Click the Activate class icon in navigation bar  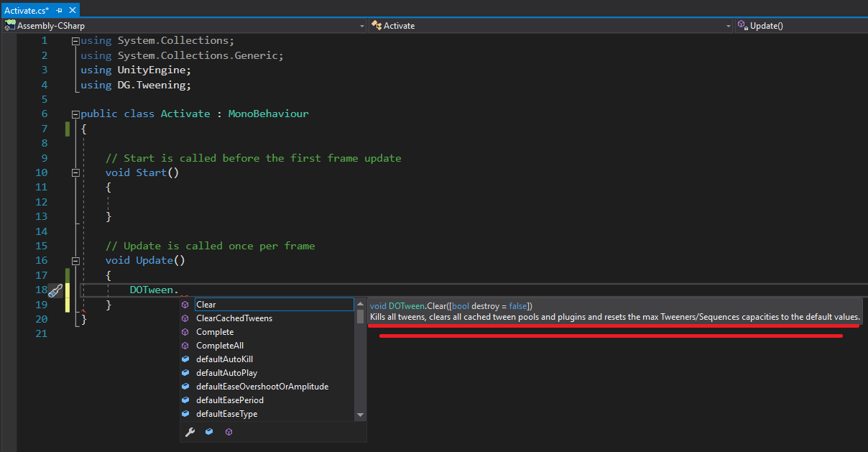pos(377,25)
